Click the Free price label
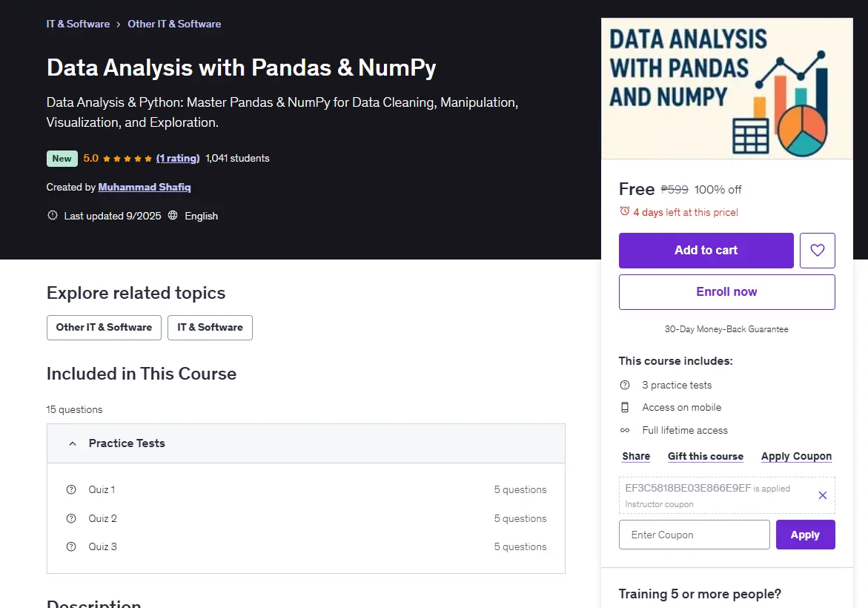The height and width of the screenshot is (608, 868). coord(637,189)
